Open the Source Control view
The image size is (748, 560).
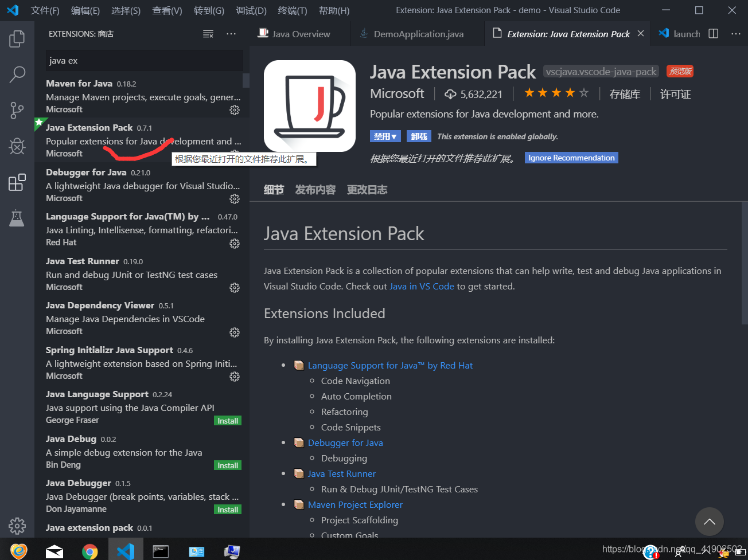[x=17, y=110]
